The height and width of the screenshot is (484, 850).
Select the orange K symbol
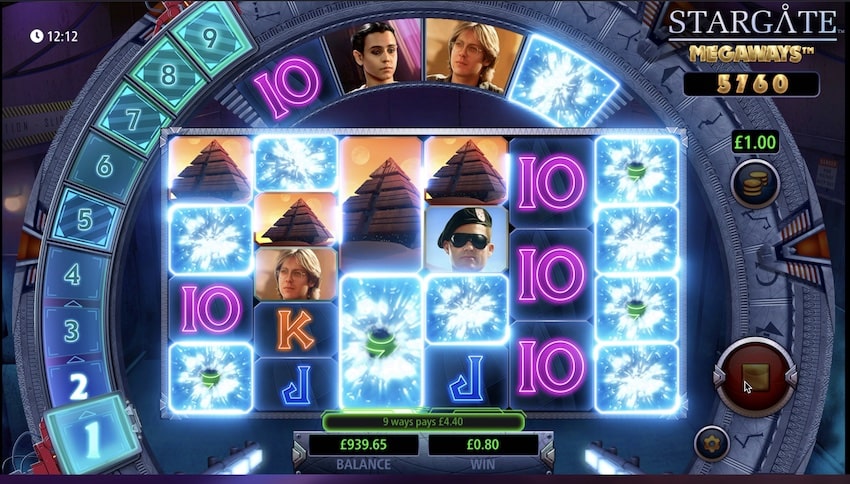click(x=295, y=330)
